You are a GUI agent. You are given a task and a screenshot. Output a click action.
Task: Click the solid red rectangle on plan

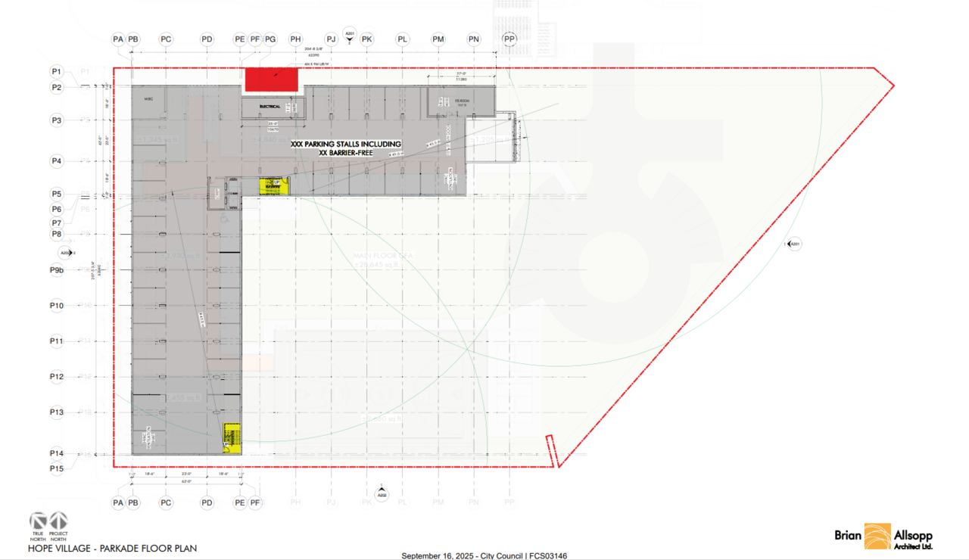pos(273,79)
